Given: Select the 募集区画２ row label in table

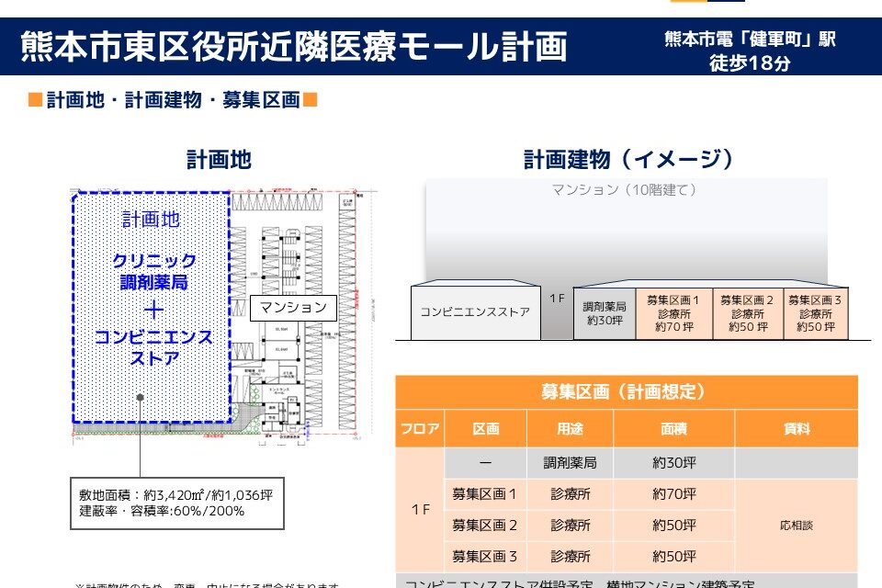Looking at the screenshot, I should point(485,526).
